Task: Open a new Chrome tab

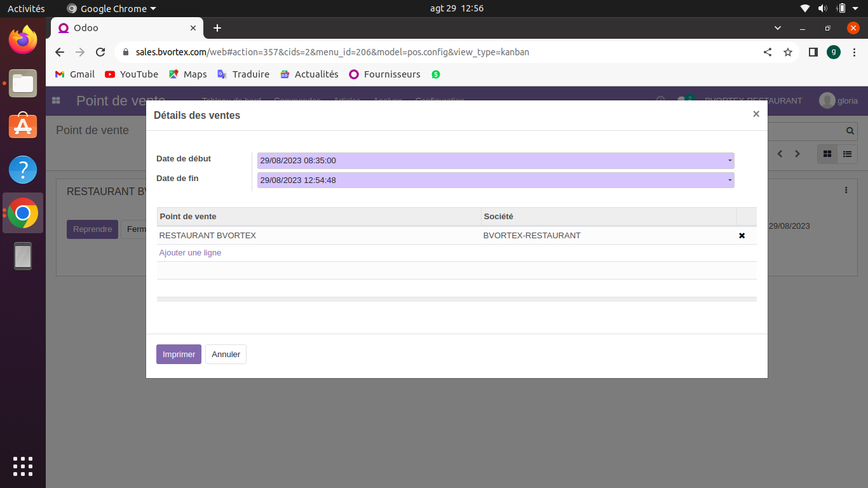Action: click(217, 28)
